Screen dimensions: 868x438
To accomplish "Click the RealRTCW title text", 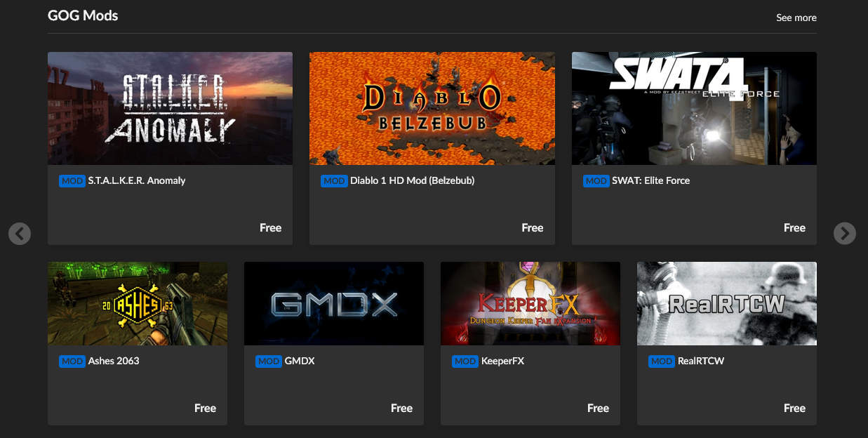I will point(701,361).
